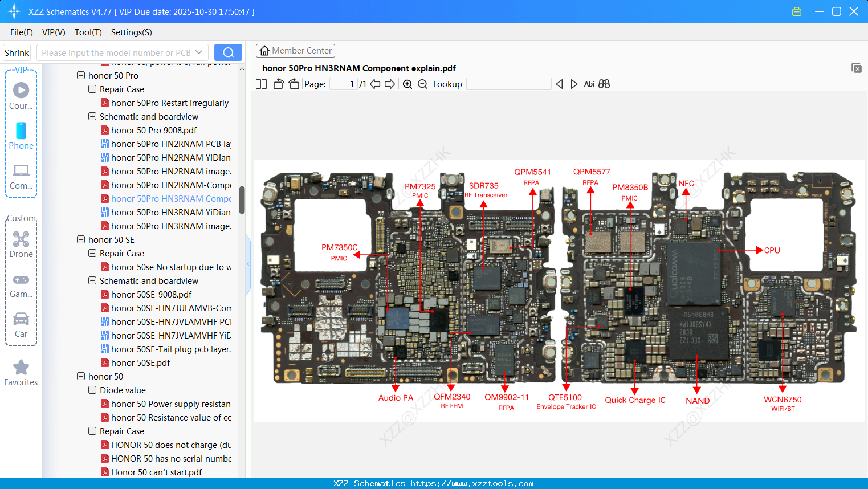Go to the previous page arrow
This screenshot has width=868, height=489.
click(x=375, y=84)
